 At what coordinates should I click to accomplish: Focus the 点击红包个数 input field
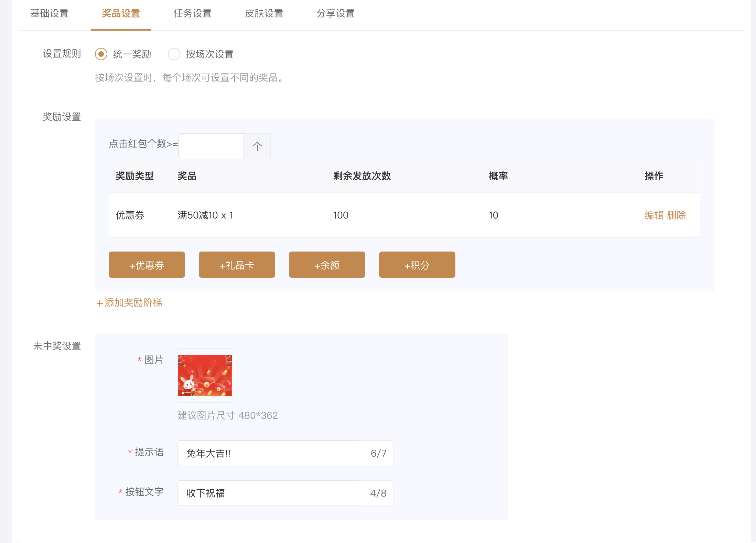point(211,146)
